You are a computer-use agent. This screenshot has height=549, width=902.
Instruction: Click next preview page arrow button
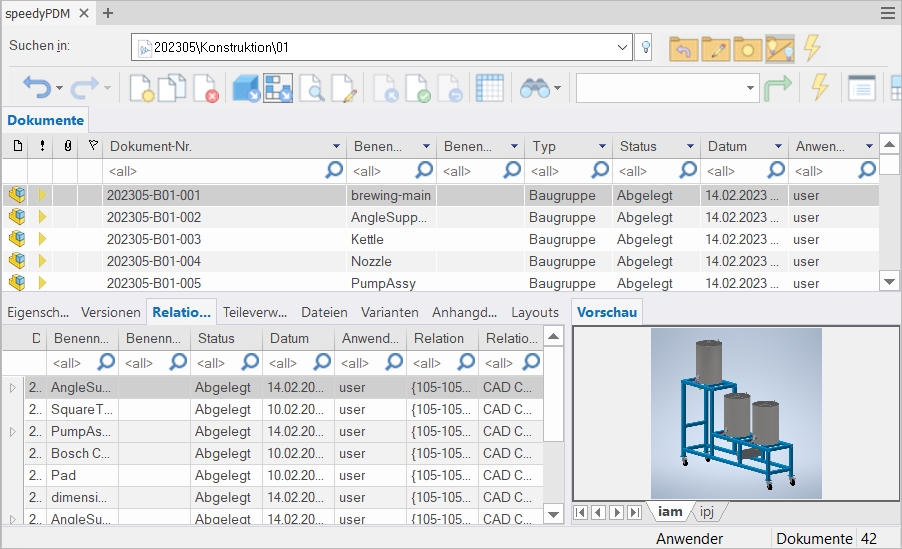(616, 512)
